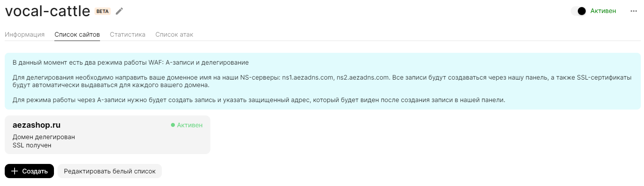Open the aezashop.ru site name
Screen dimensions: 644x186
click(37, 125)
